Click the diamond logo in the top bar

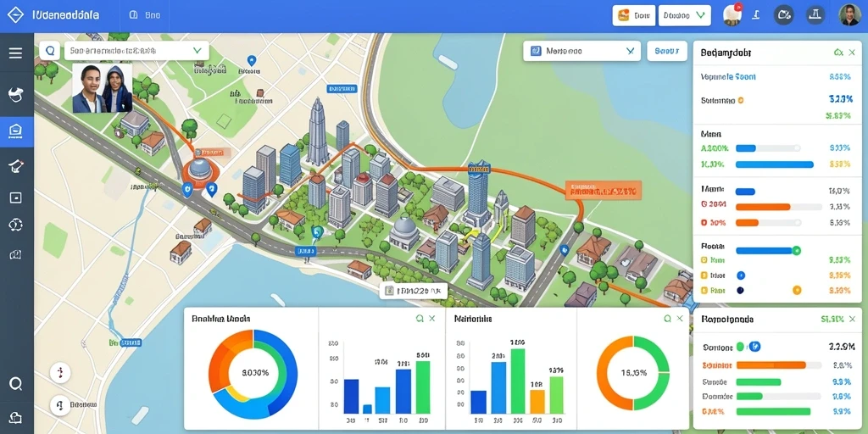coord(15,15)
